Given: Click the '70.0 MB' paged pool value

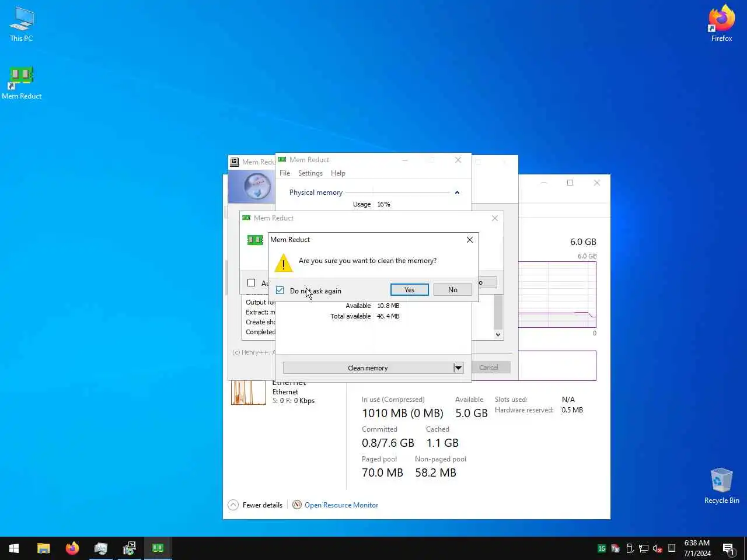Looking at the screenshot, I should tap(382, 473).
